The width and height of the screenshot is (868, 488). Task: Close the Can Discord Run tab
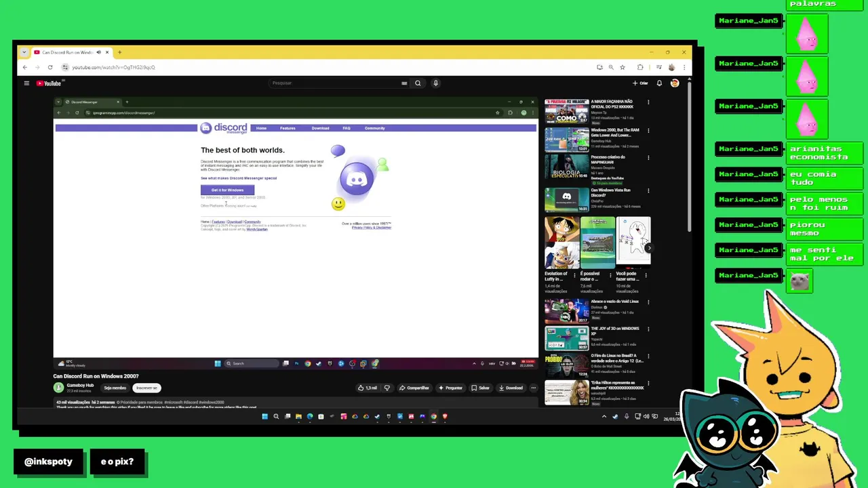click(x=107, y=52)
